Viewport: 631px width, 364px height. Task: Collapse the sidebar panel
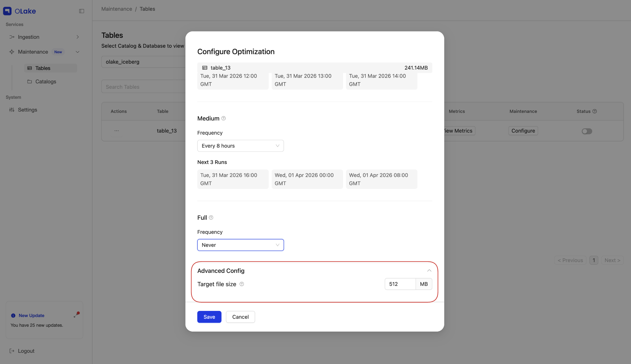tap(81, 11)
